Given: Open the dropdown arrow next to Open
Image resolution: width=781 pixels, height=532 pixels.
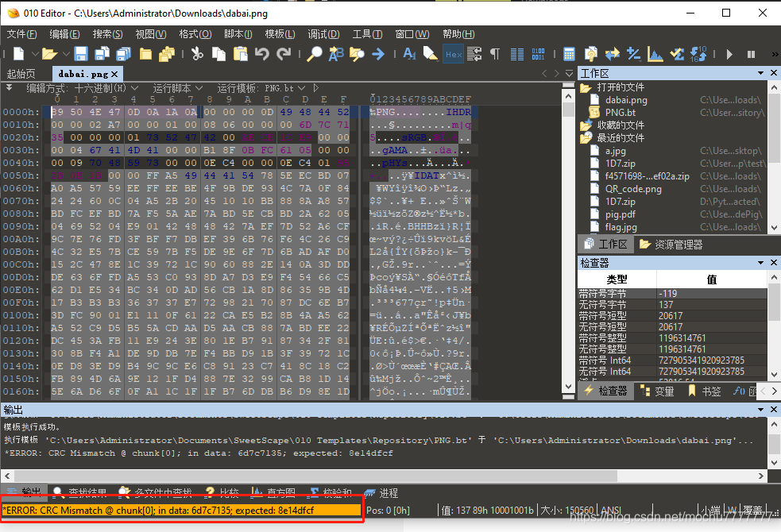Looking at the screenshot, I should (66, 54).
